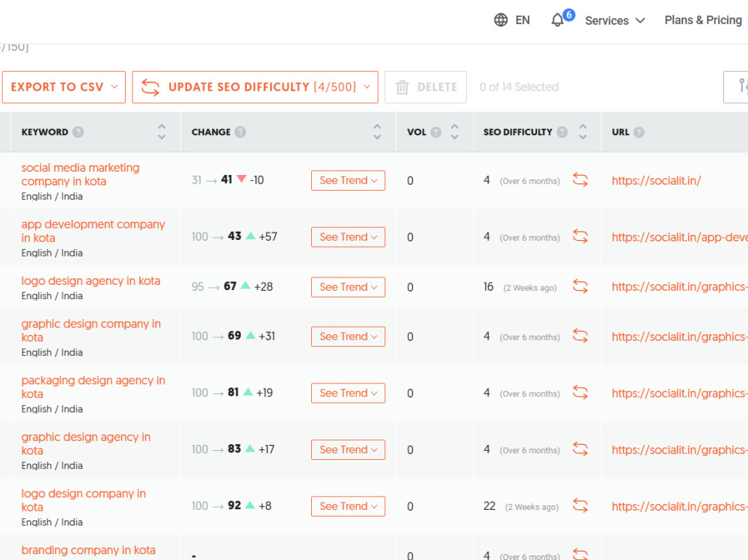Open the notifications bell icon

coord(557,20)
